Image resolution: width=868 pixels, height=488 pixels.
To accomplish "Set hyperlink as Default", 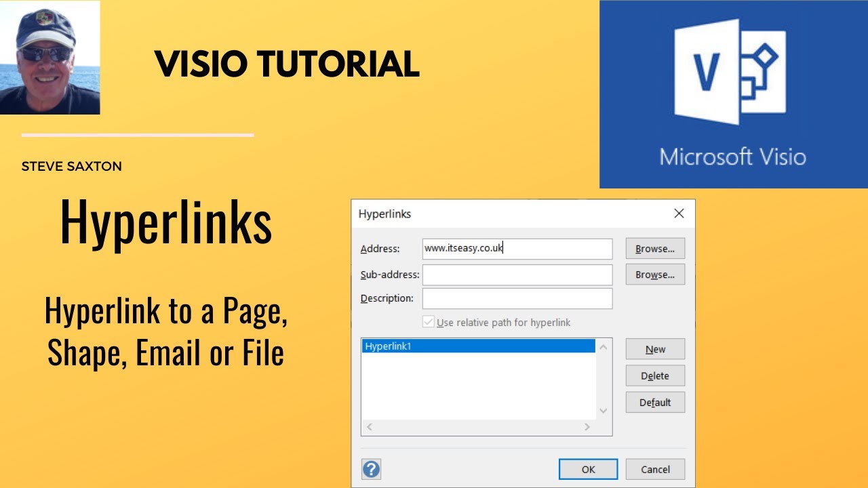I will (x=655, y=402).
